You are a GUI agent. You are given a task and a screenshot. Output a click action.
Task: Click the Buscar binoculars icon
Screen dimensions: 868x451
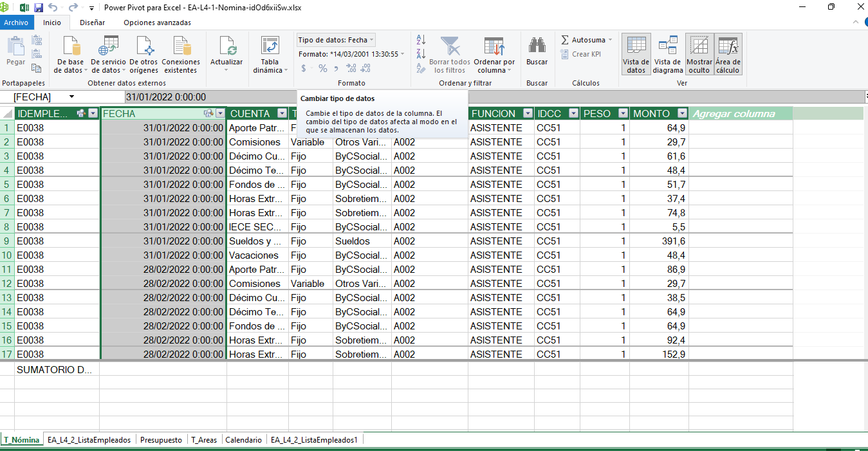pos(537,47)
